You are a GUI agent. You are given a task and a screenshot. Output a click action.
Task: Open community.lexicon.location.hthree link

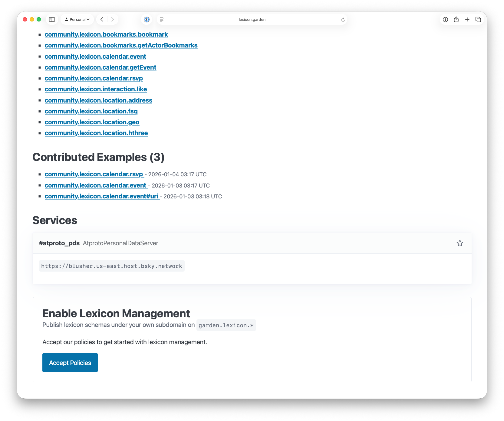click(96, 133)
